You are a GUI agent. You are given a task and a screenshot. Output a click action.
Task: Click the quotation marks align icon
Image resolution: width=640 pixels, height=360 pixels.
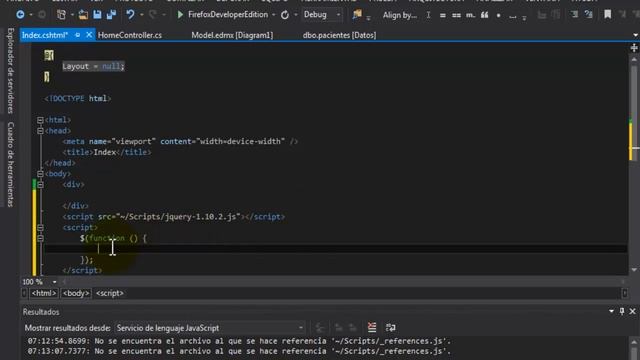pos(484,16)
